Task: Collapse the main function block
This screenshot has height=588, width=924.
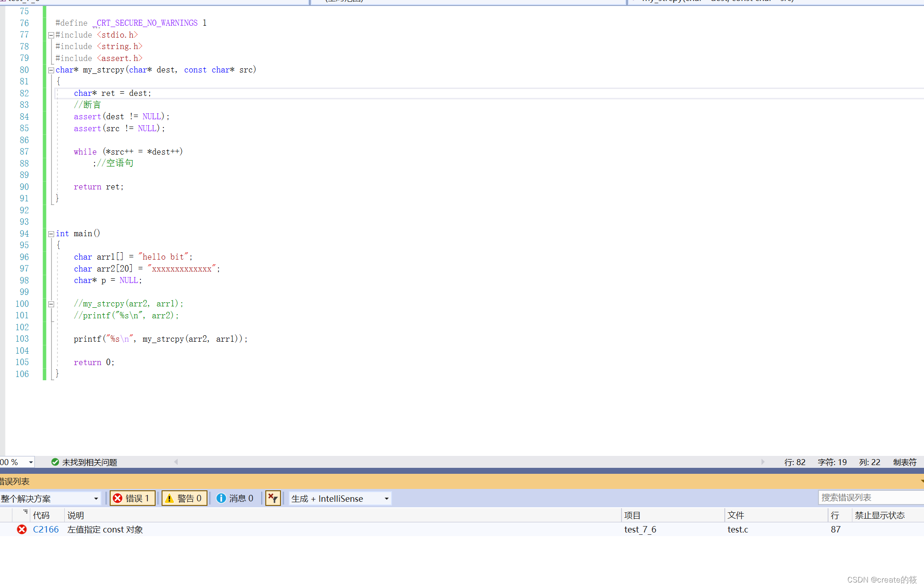Action: (51, 234)
